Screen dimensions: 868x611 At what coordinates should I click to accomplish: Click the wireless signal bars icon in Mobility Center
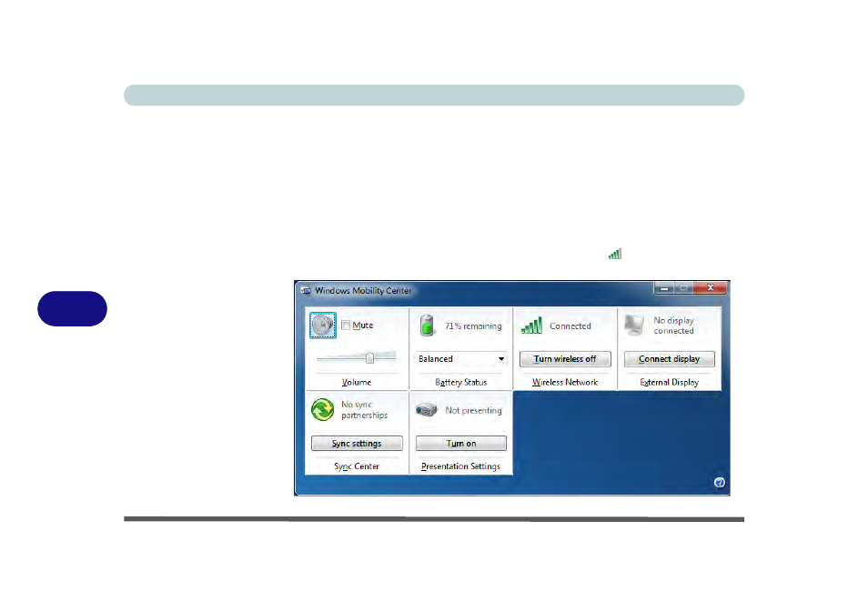(x=531, y=326)
